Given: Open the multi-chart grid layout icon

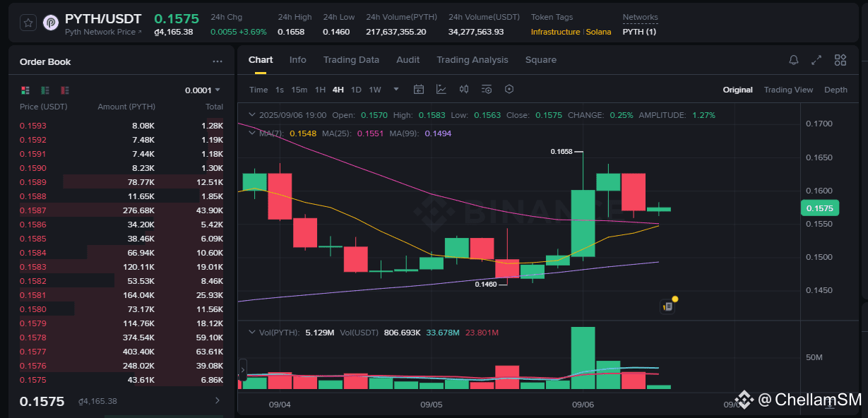Looking at the screenshot, I should (x=840, y=60).
